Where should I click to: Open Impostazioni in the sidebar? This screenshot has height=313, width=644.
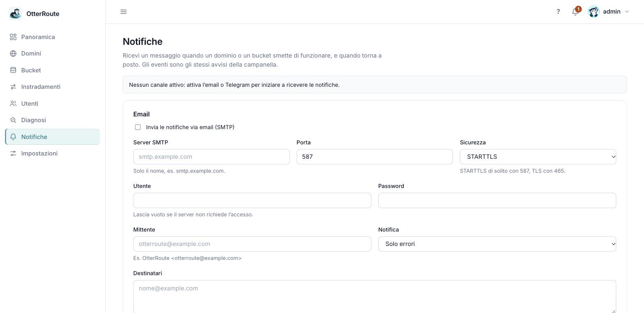point(53,153)
